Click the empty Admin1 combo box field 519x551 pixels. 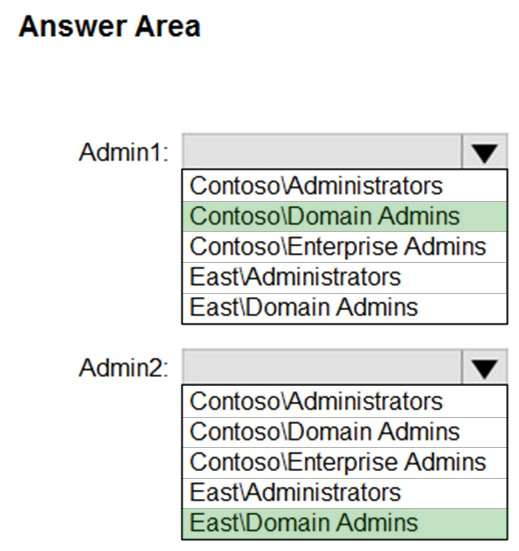click(x=322, y=151)
